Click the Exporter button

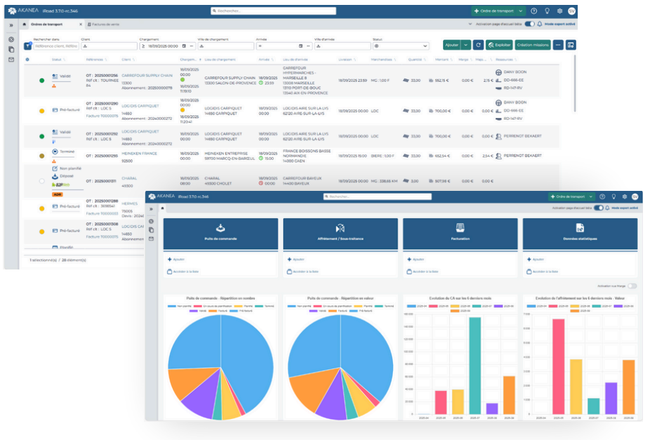pyautogui.click(x=501, y=45)
